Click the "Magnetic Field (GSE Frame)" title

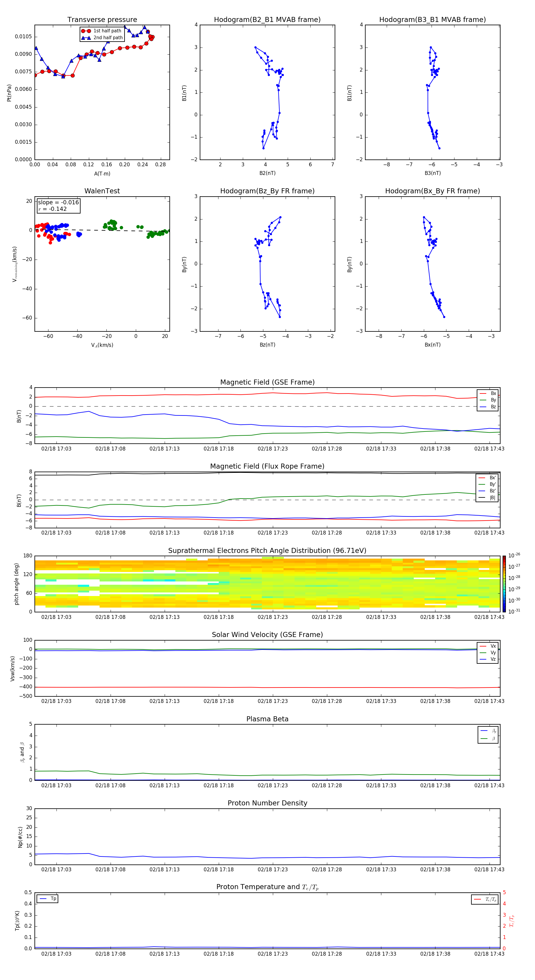267,382
